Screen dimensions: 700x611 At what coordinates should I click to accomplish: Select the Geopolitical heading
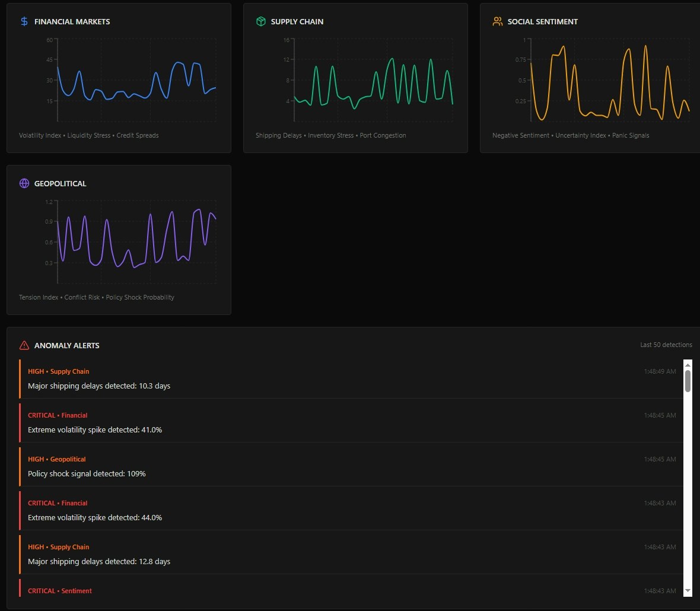pos(61,183)
